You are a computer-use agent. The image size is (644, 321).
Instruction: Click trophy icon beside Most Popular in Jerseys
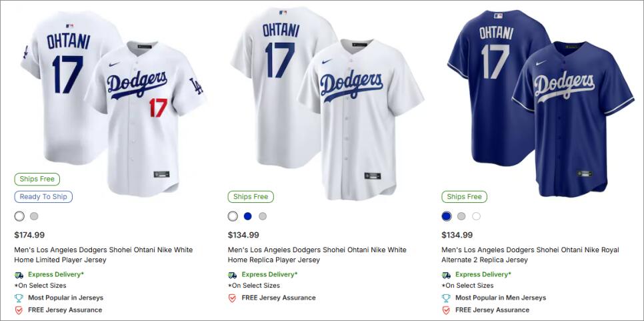pos(19,298)
